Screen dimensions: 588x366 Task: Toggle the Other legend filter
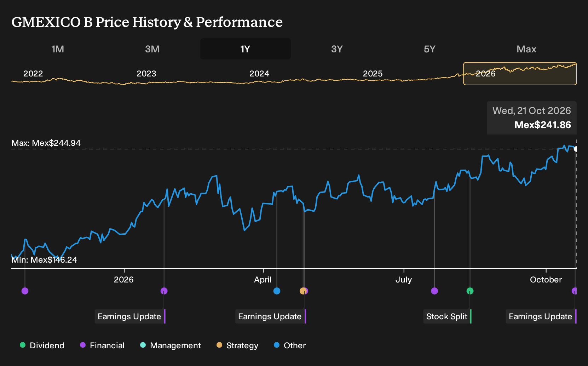tap(290, 345)
